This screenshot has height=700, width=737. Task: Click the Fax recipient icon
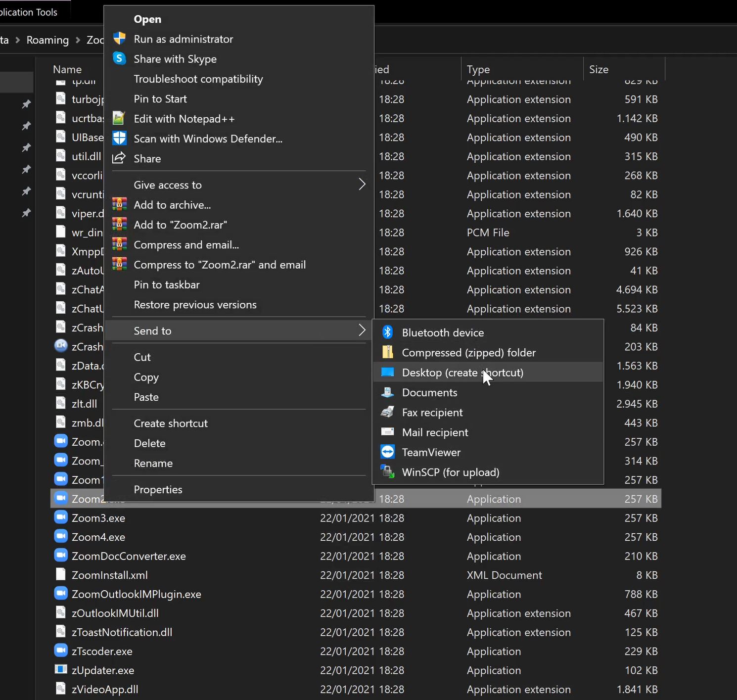click(x=388, y=412)
